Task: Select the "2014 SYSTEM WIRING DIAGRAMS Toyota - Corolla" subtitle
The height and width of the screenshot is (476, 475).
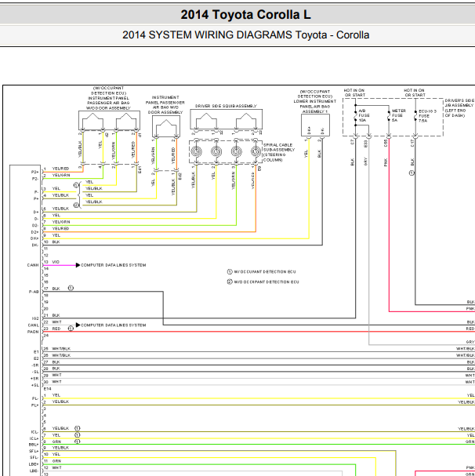Action: tap(245, 35)
